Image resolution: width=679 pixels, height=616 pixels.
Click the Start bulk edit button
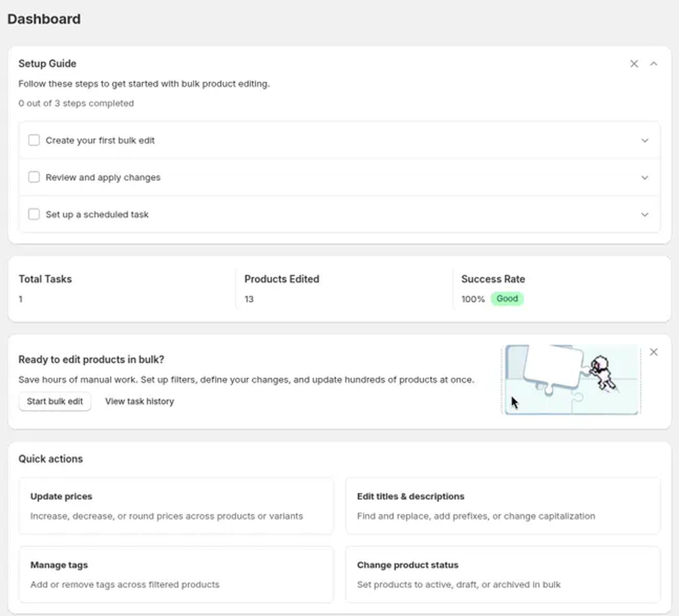[55, 401]
